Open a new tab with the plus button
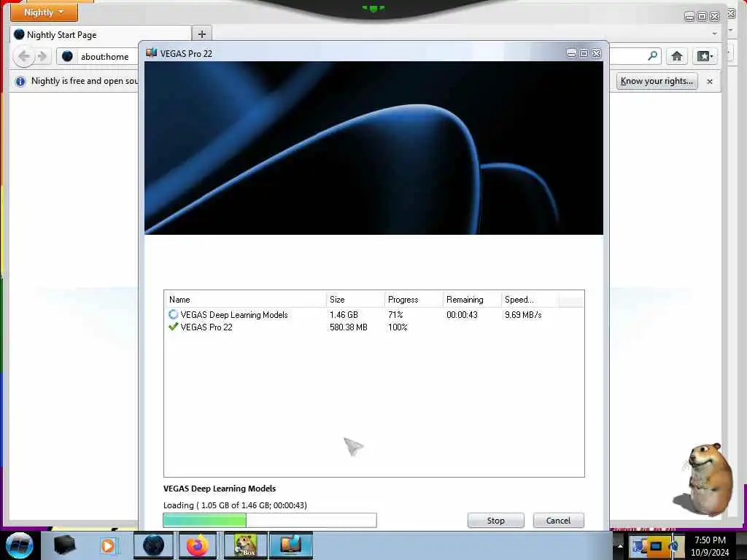This screenshot has width=747, height=560. (201, 34)
